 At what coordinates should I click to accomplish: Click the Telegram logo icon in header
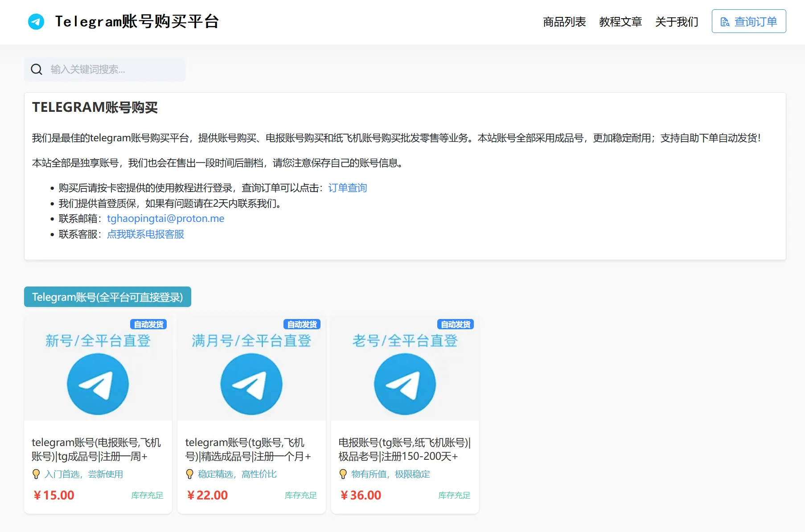pos(36,21)
